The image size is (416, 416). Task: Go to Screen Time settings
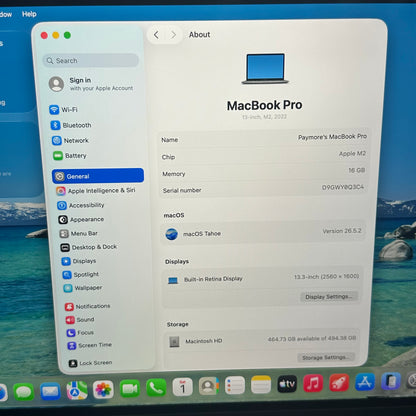[x=90, y=345]
